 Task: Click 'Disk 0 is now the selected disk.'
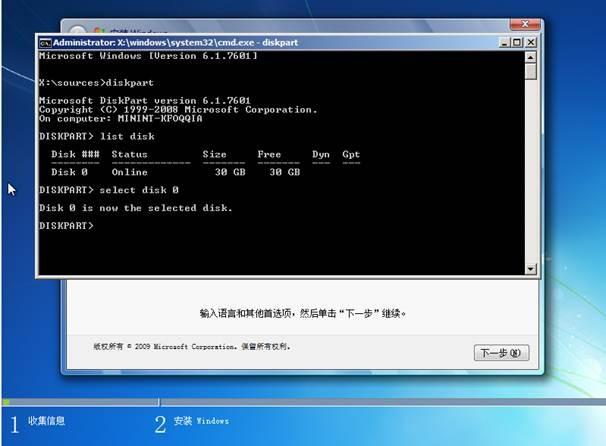[x=136, y=208]
